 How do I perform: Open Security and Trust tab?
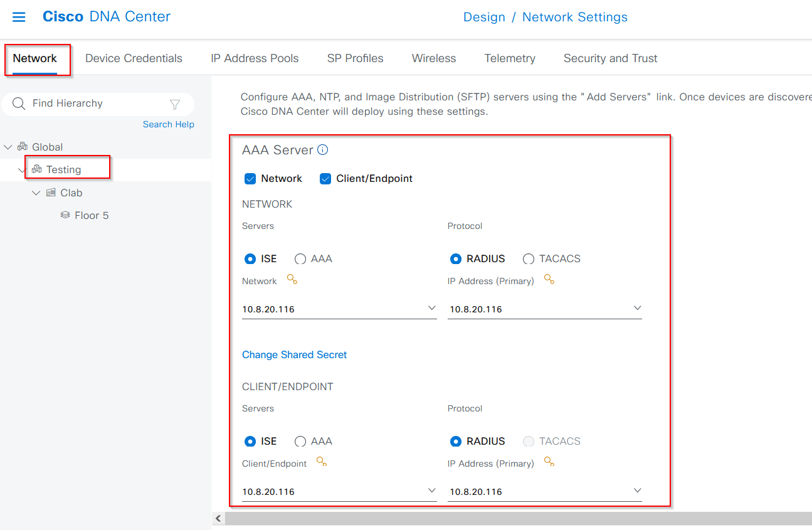pos(610,58)
